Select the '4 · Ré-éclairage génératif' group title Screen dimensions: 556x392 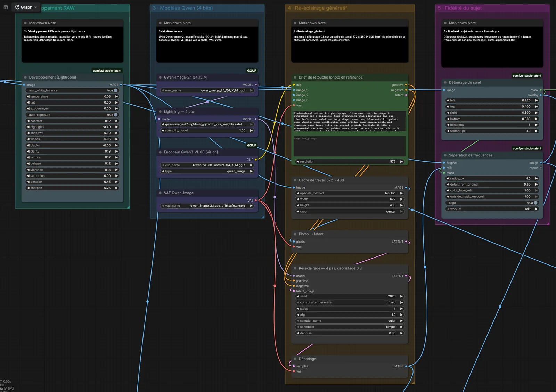tap(317, 8)
